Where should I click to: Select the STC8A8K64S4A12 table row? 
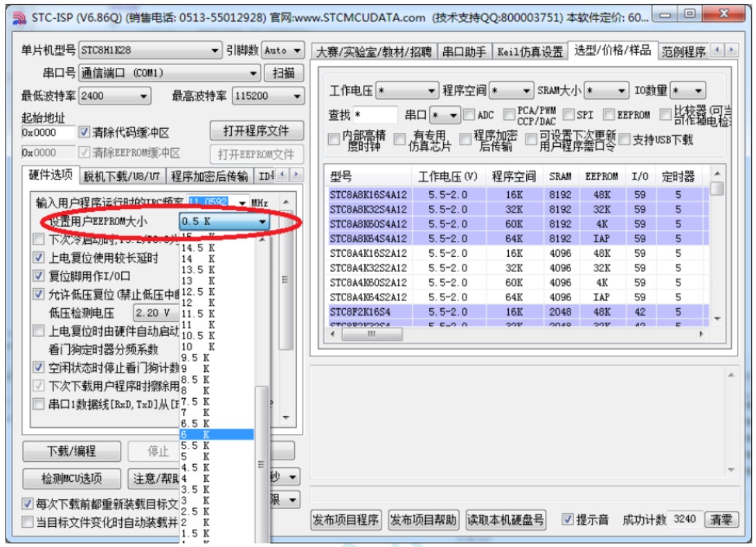click(x=519, y=239)
